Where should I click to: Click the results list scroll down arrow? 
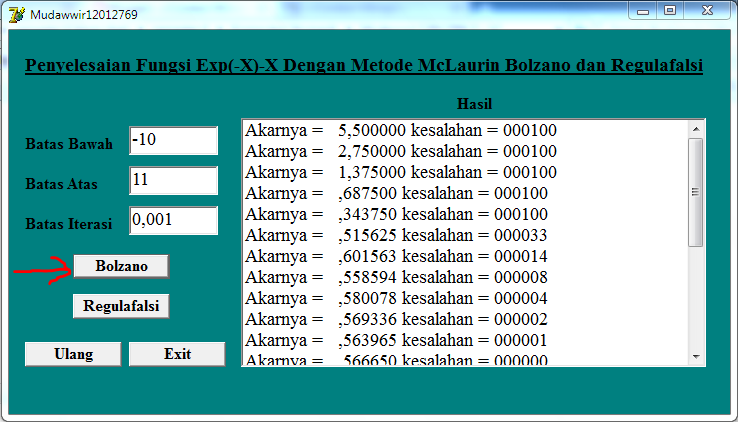point(696,357)
